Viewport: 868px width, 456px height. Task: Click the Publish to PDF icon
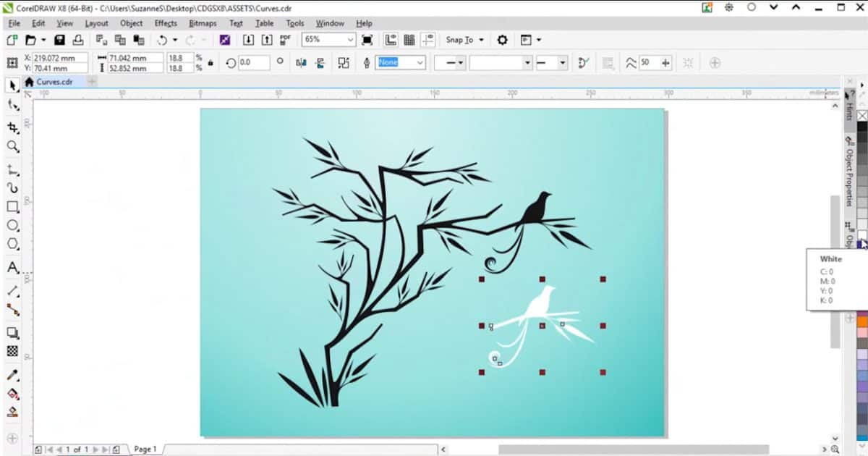285,40
